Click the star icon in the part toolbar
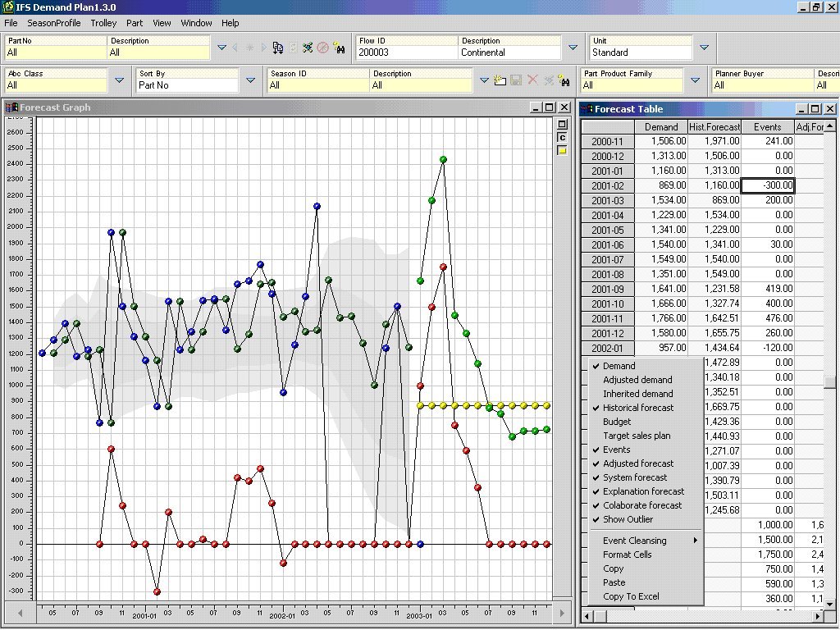 click(x=249, y=48)
